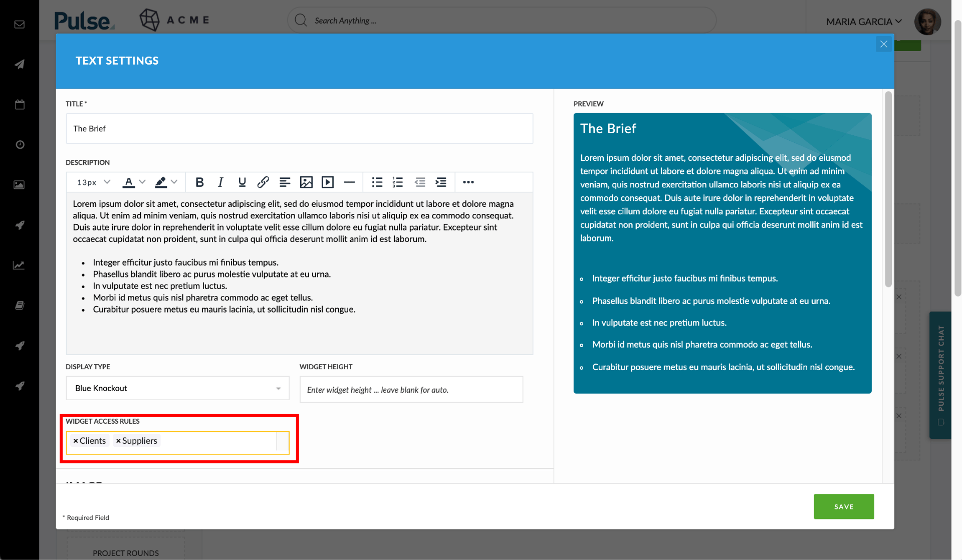The height and width of the screenshot is (560, 962).
Task: Open text alignment options in toolbar
Action: (285, 182)
